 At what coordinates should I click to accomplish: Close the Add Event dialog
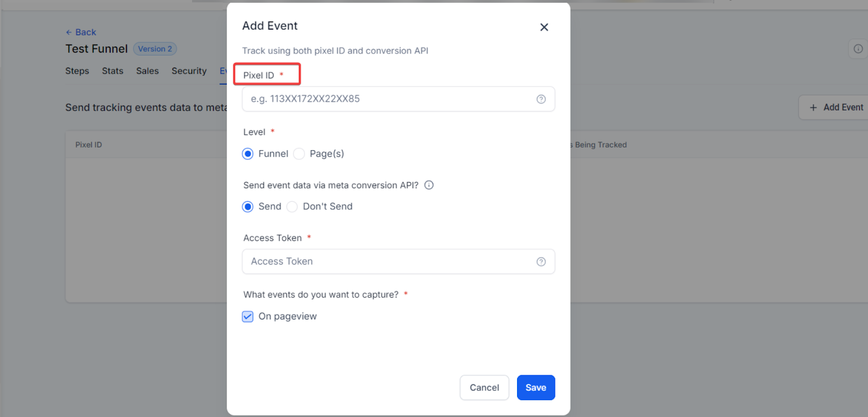544,27
